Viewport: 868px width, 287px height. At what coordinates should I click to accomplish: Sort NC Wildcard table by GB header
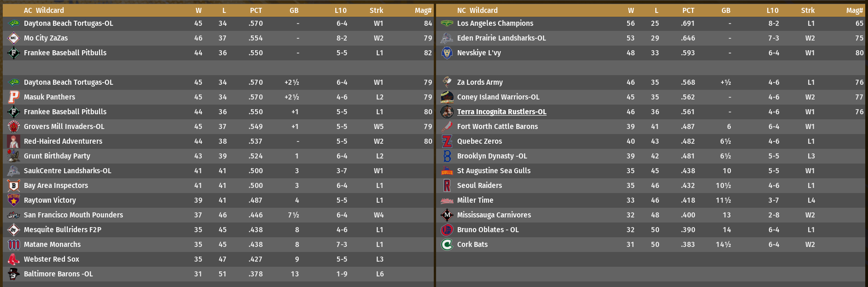[x=726, y=11]
